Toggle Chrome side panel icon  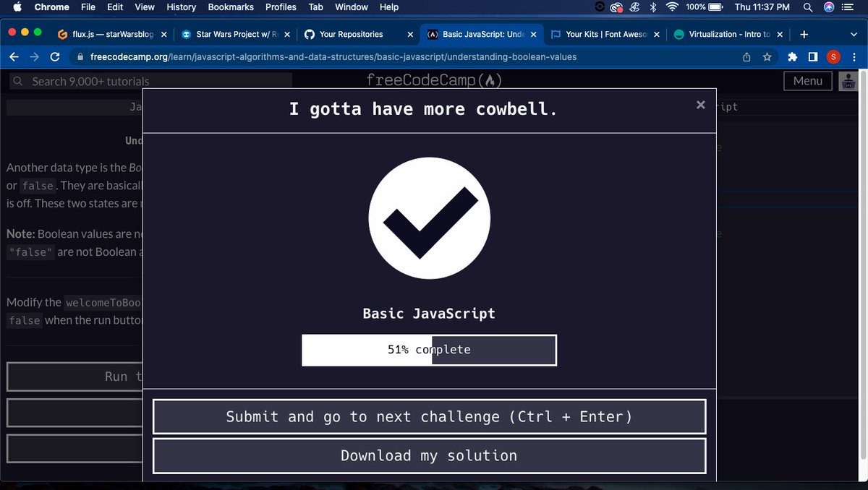813,56
